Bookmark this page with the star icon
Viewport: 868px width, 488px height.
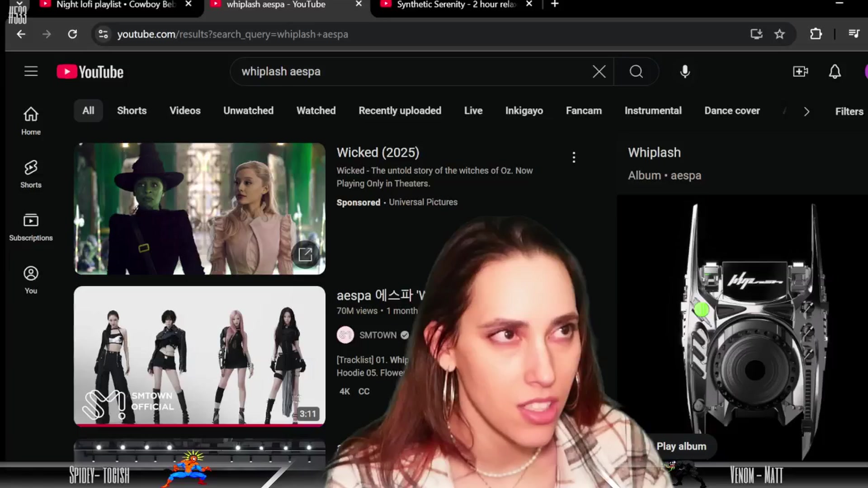(779, 34)
